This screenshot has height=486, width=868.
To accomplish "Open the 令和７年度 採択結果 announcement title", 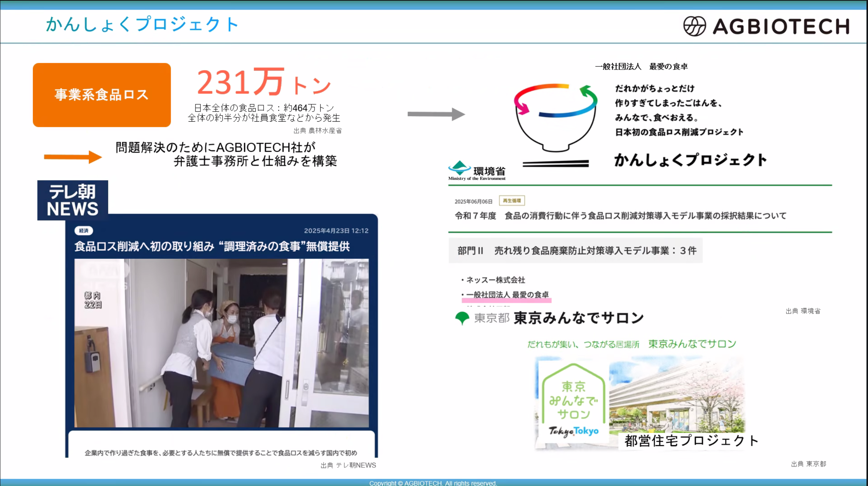I will point(620,216).
